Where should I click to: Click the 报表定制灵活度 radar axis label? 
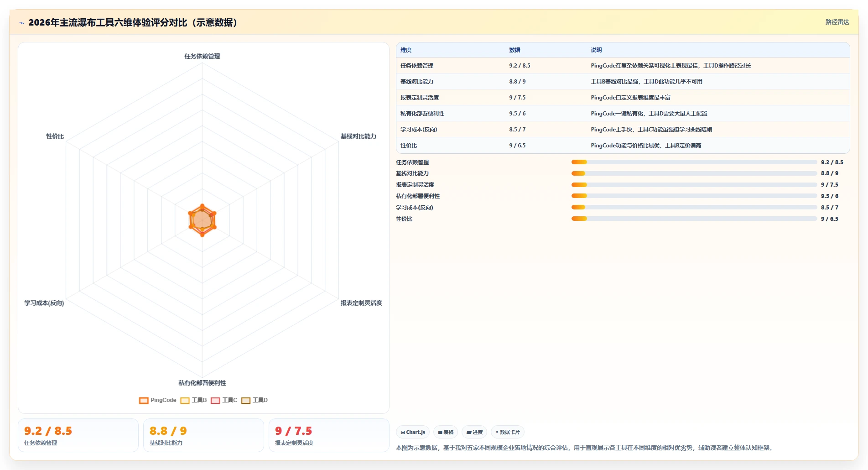(x=361, y=303)
